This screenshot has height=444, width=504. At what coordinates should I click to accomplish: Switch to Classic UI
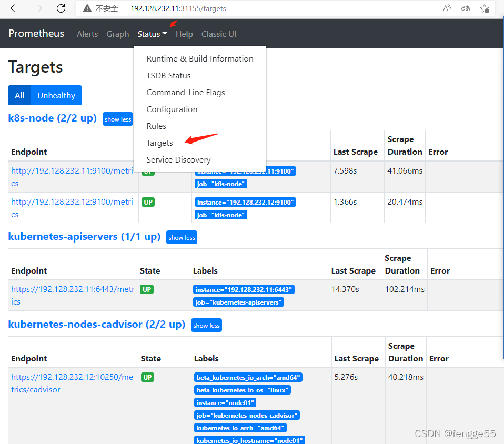pos(219,34)
